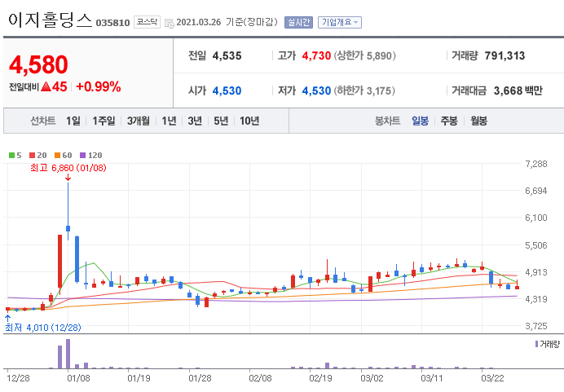Click the 실시간 button
Image resolution: width=564 pixels, height=392 pixels.
tap(298, 22)
